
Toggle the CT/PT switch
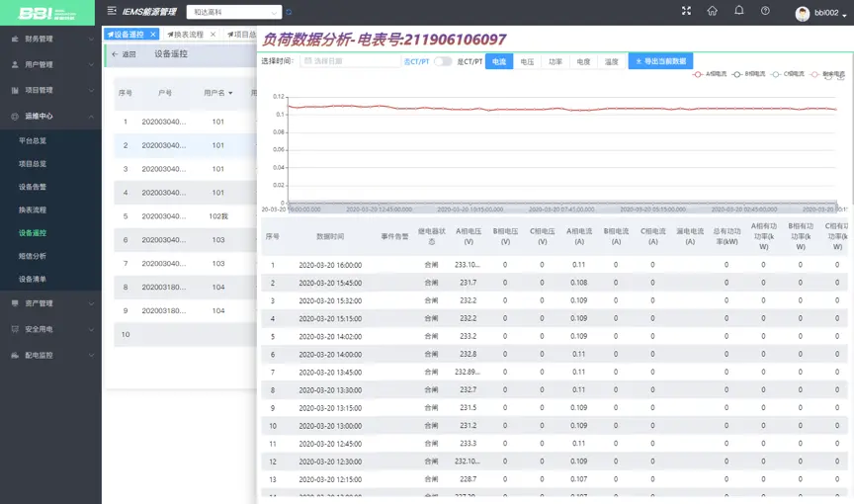443,61
